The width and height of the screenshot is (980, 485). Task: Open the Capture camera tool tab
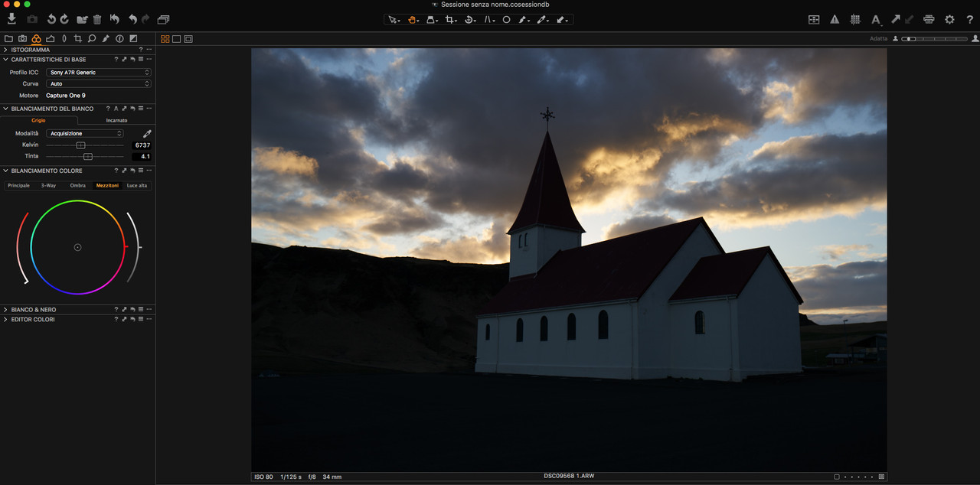(22, 38)
